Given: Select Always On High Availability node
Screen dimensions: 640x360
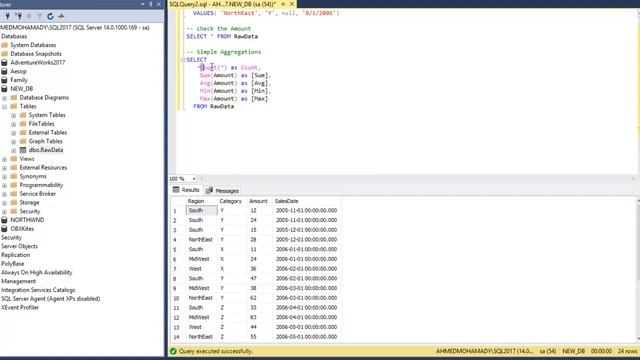Looking at the screenshot, I should (x=36, y=272).
